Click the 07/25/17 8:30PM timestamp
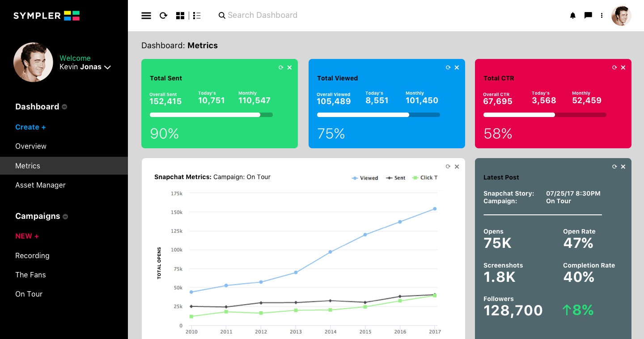 (x=573, y=194)
